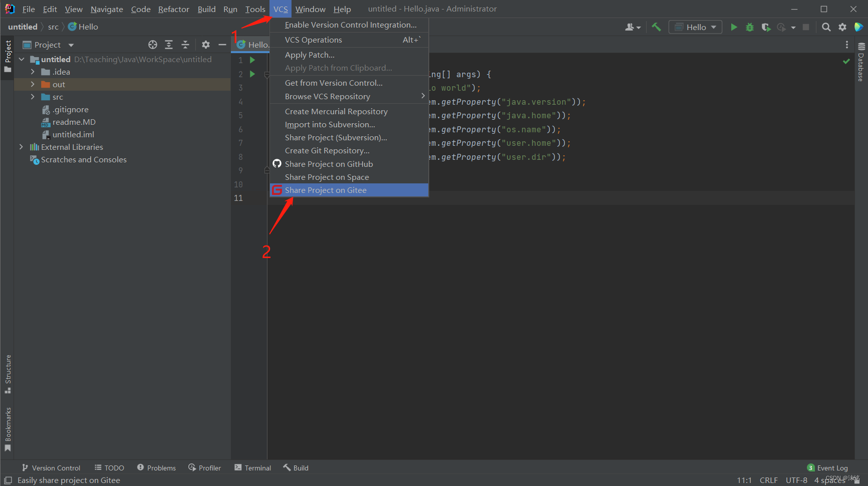The width and height of the screenshot is (868, 486).
Task: Open Project panel options gear
Action: [206, 45]
